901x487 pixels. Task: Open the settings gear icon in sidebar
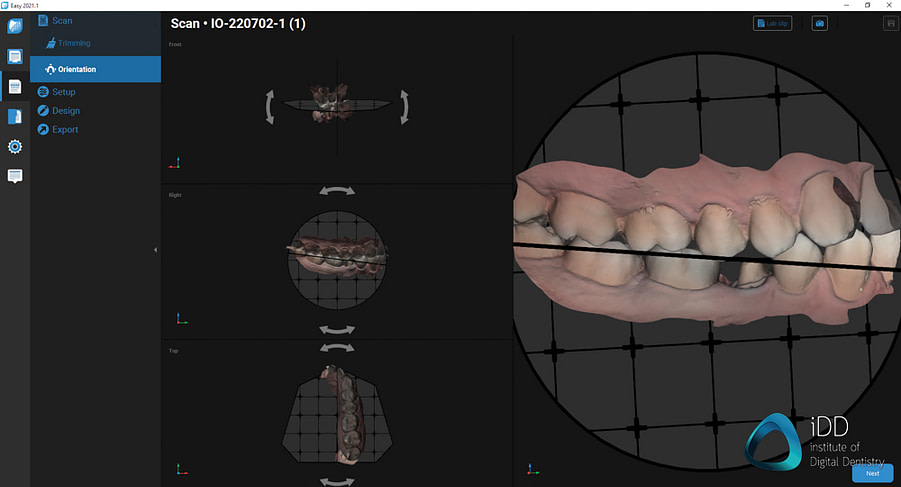click(x=15, y=147)
